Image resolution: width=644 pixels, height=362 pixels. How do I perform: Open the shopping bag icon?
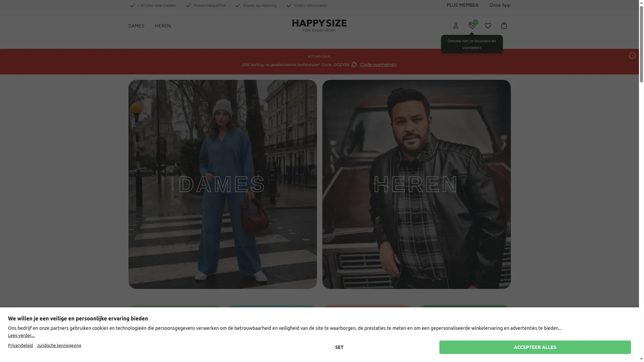(x=504, y=25)
